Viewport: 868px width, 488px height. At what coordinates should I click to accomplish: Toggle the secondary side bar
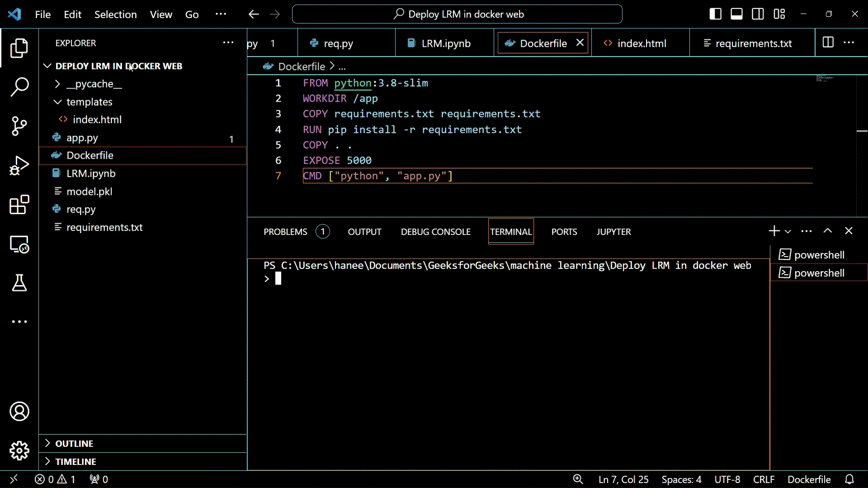tap(758, 14)
